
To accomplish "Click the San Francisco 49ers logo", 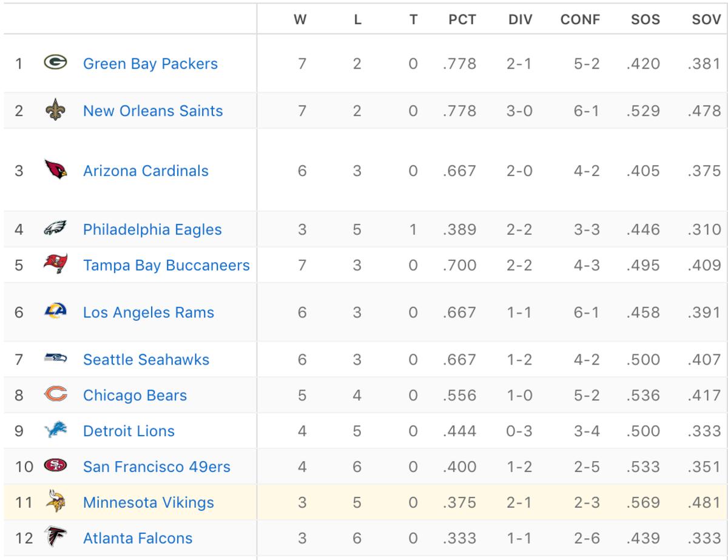I will (x=53, y=467).
